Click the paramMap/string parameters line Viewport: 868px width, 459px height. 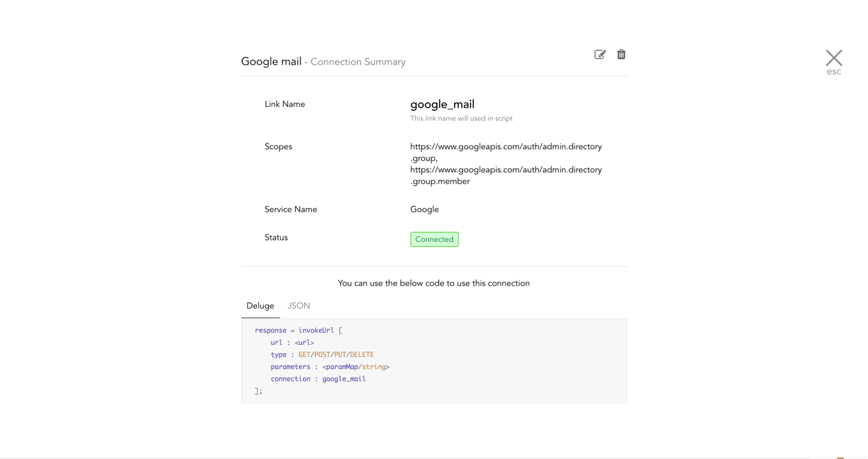(330, 367)
